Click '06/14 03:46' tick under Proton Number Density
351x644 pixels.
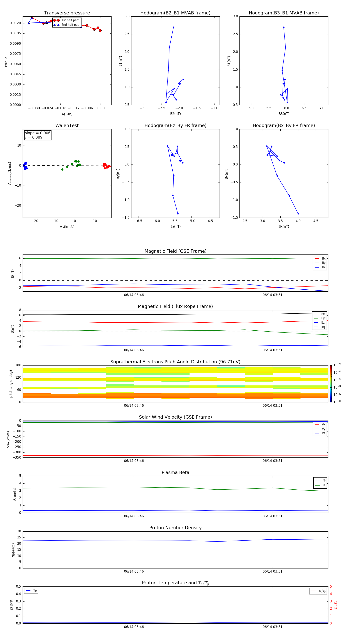coord(134,571)
